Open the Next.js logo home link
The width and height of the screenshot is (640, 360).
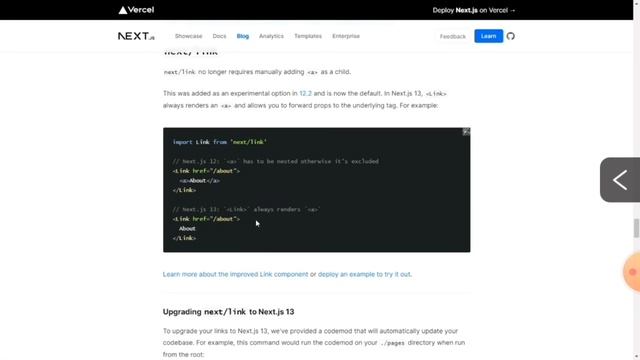pyautogui.click(x=136, y=36)
